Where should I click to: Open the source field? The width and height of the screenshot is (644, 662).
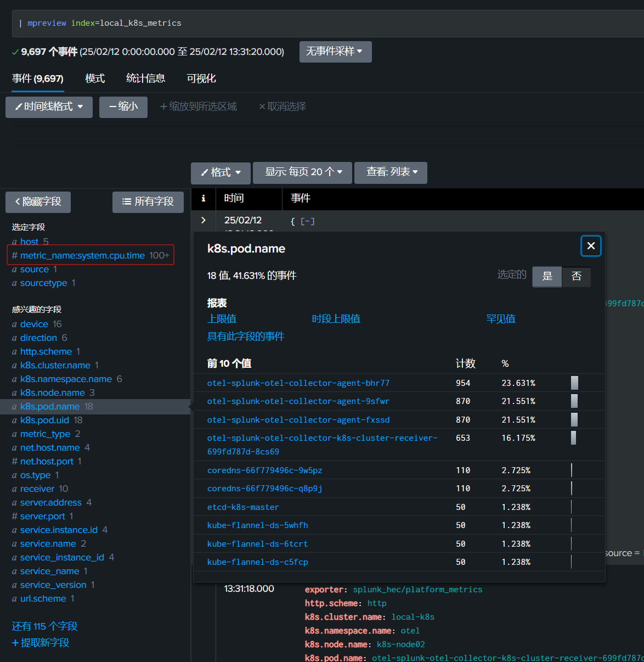(35, 269)
